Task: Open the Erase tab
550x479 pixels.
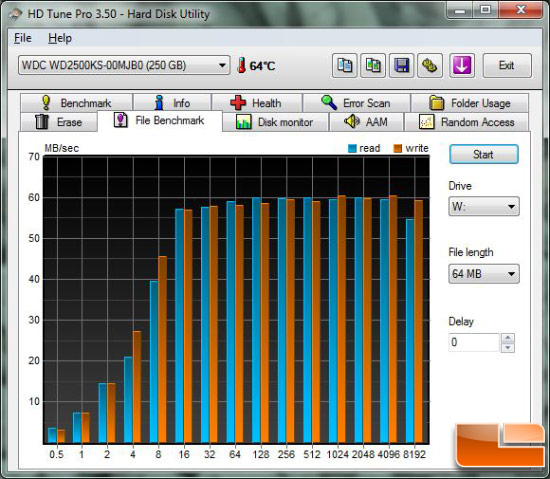Action: [x=59, y=122]
